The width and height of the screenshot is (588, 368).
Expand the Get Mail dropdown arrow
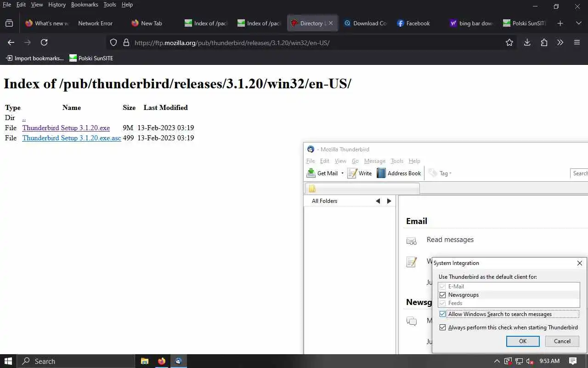tap(342, 173)
